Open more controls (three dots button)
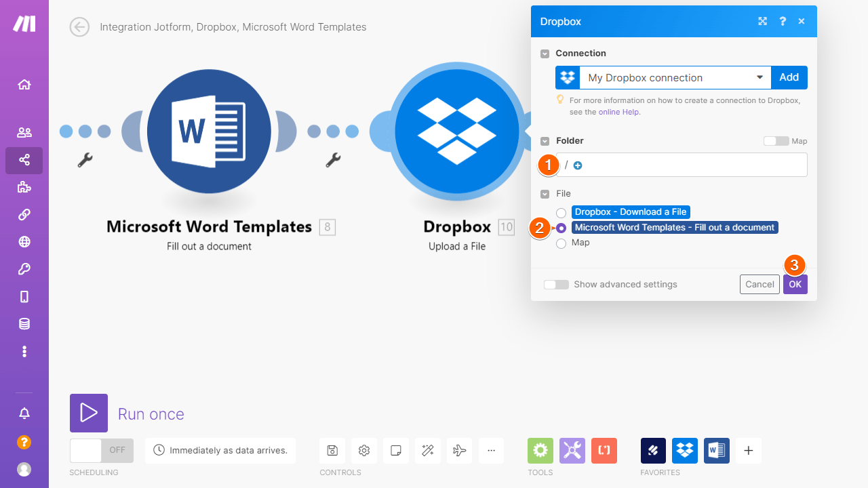This screenshot has height=488, width=868. point(491,450)
